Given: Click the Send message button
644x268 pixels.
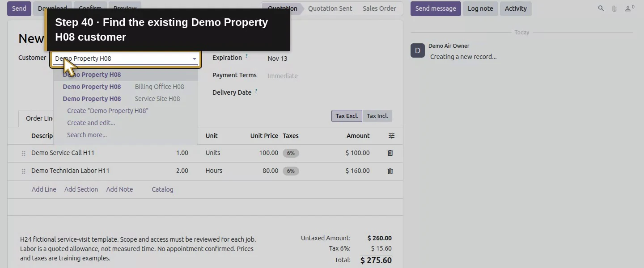Looking at the screenshot, I should (x=436, y=8).
